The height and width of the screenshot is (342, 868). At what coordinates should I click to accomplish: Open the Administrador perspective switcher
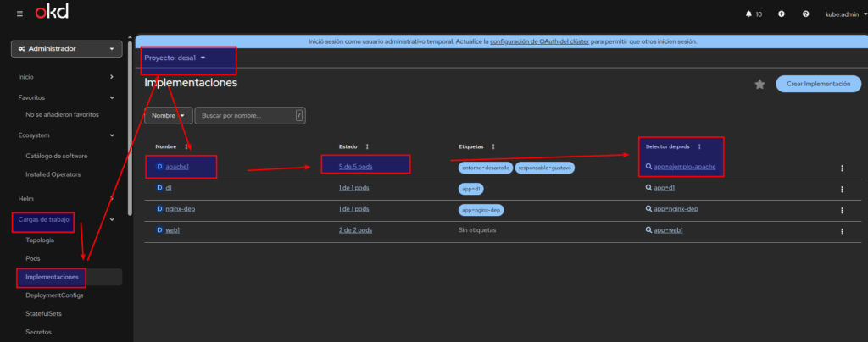coord(65,49)
